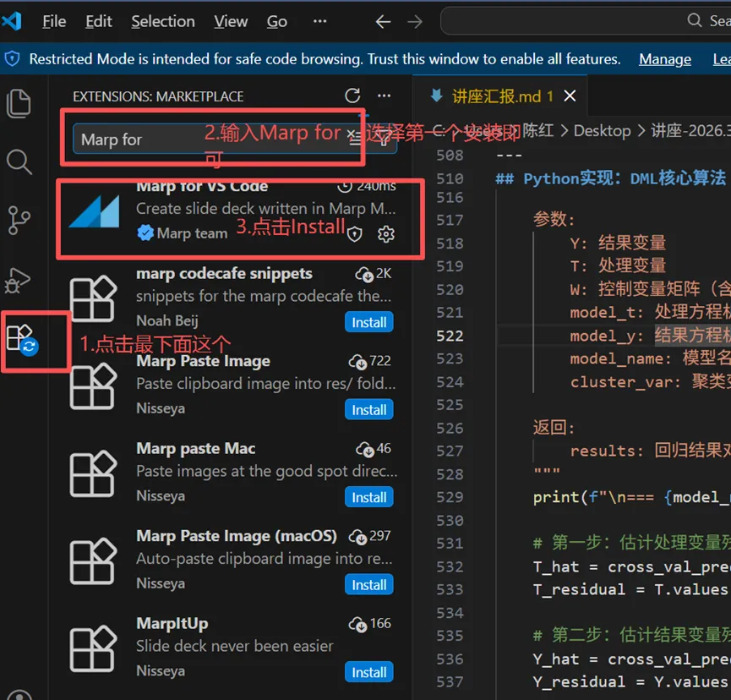Click the heading Python实现: DML核心算法
This screenshot has width=731, height=700.
[611, 178]
